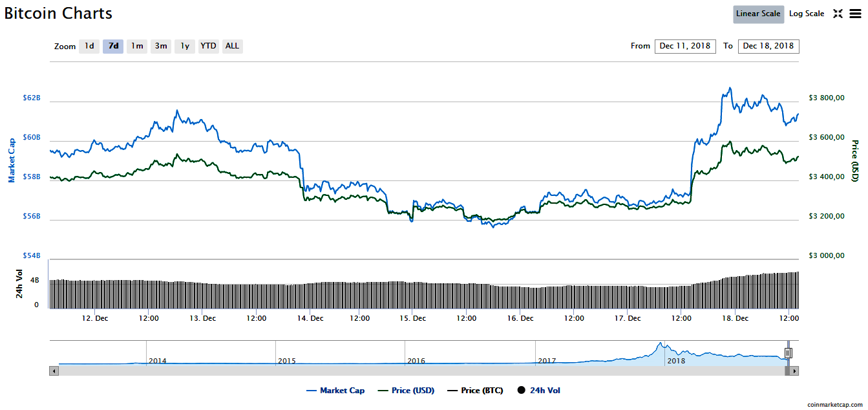This screenshot has width=868, height=410.
Task: Click the $56B axis label
Action: (x=32, y=217)
